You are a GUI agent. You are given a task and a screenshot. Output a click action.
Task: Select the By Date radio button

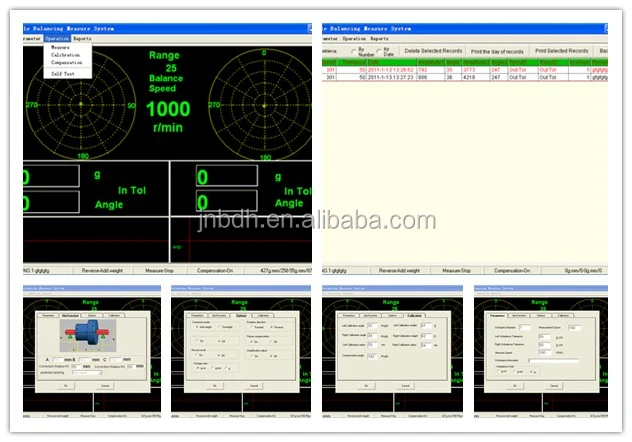point(379,52)
